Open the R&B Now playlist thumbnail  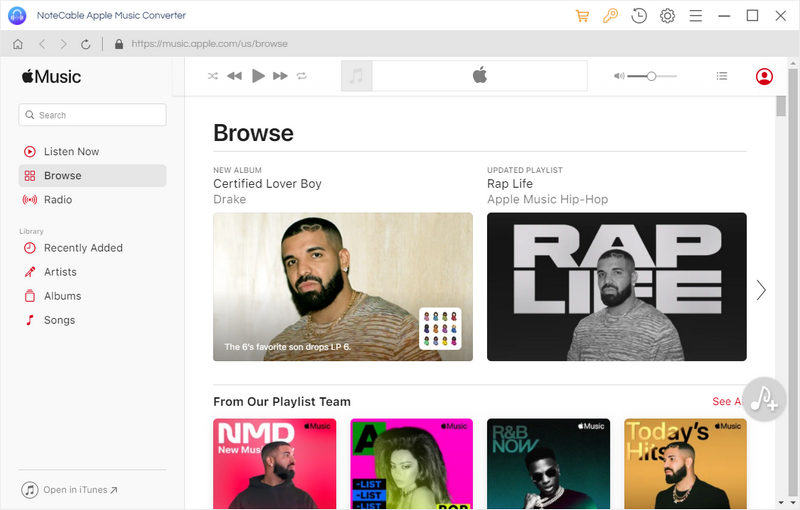pyautogui.click(x=548, y=464)
